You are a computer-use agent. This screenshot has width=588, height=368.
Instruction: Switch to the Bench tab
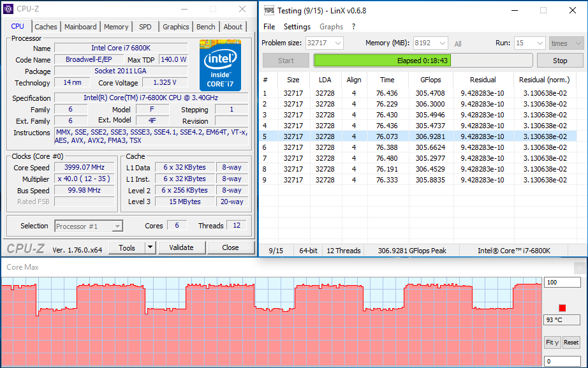pyautogui.click(x=205, y=27)
